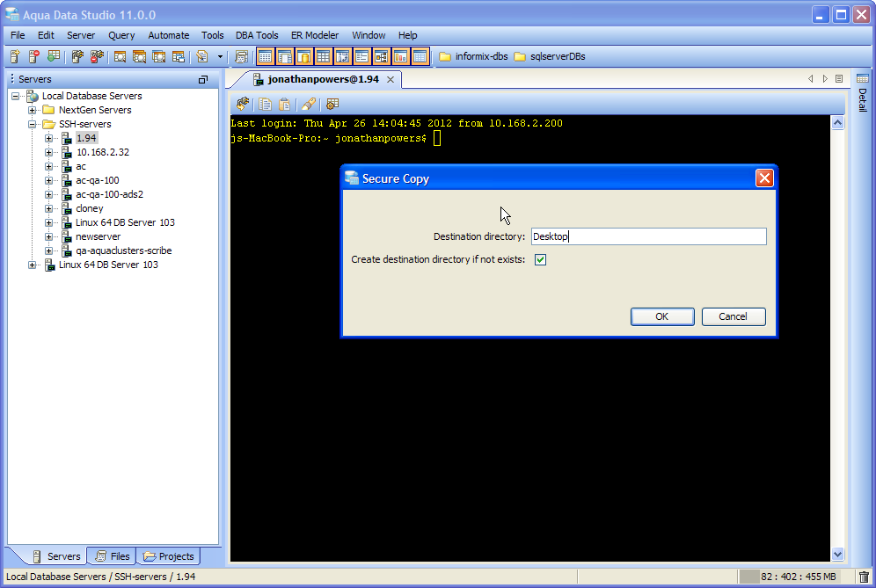Expand the ac-qa-100-ads2 server node

pyautogui.click(x=49, y=194)
